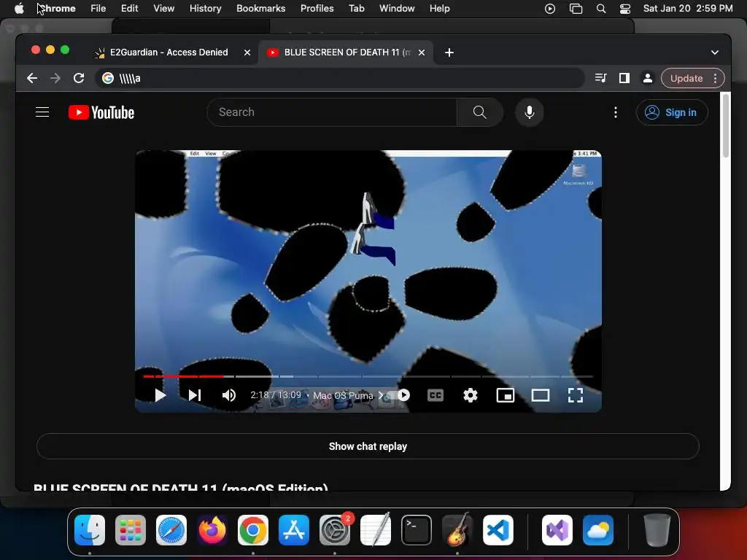Go forward in Chrome

point(55,78)
